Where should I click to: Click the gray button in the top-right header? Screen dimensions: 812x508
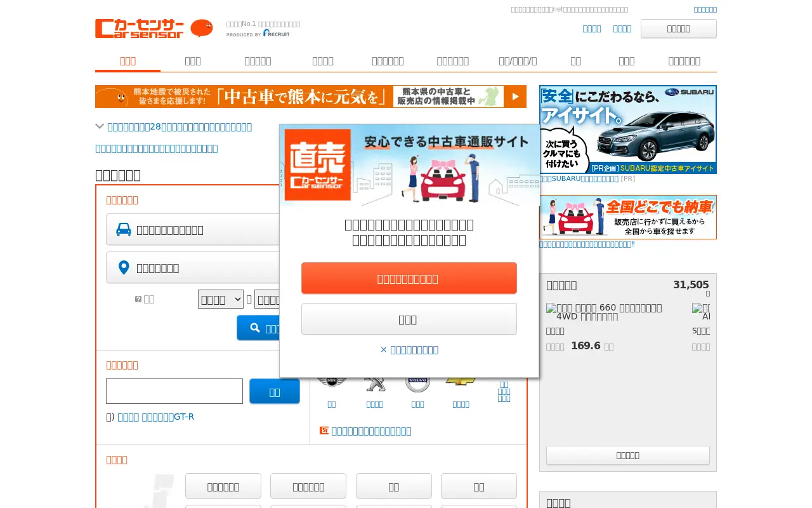coord(679,29)
